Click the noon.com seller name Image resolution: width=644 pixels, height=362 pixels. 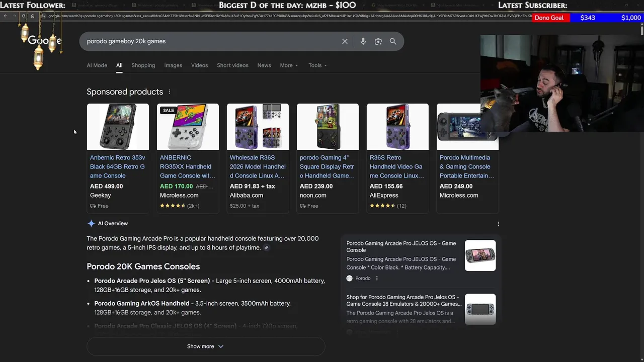click(313, 195)
